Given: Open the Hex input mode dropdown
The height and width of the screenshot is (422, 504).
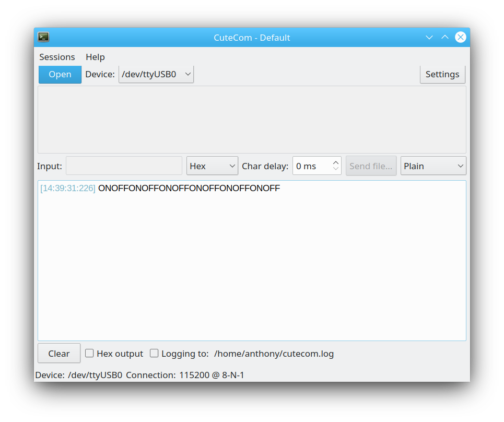Looking at the screenshot, I should [212, 166].
